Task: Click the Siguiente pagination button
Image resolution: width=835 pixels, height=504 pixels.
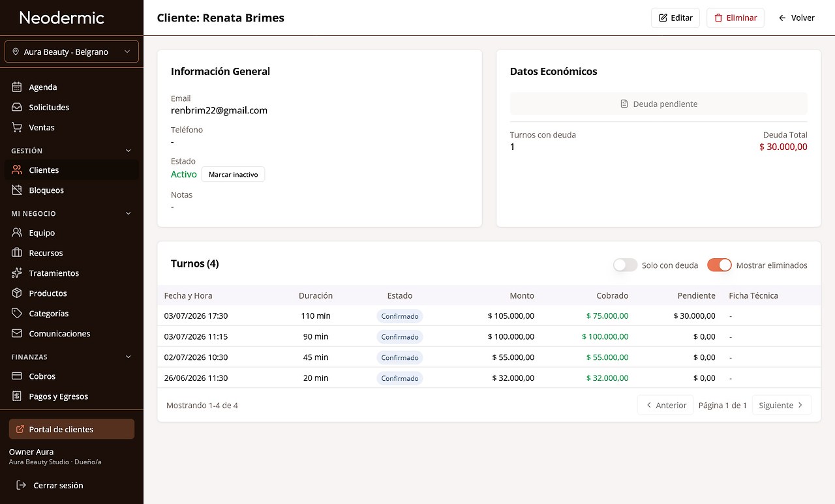Action: pyautogui.click(x=782, y=406)
